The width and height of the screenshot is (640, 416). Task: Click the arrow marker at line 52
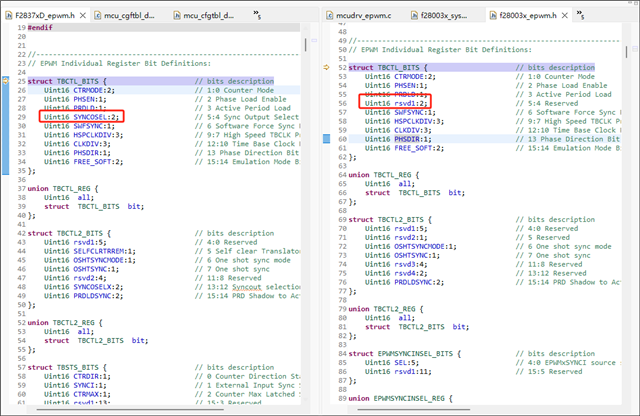[326, 67]
